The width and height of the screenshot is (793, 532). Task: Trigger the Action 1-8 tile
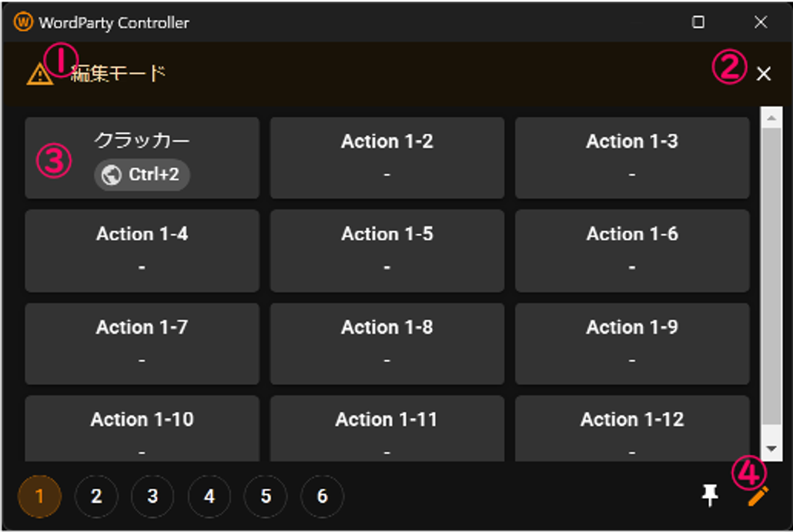coord(386,343)
